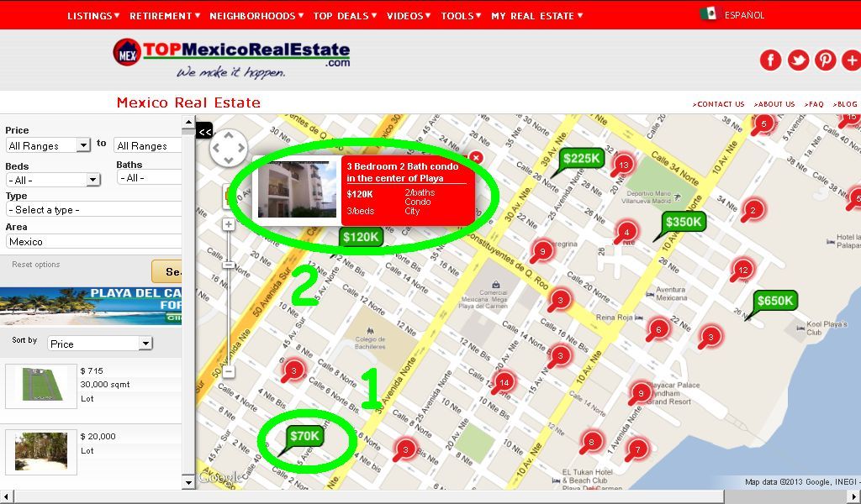Open the Beds dropdown
The image size is (861, 504).
(53, 180)
